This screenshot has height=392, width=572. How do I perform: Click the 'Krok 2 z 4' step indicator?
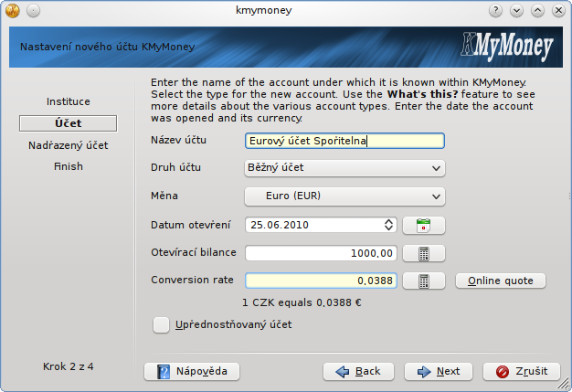pos(69,366)
